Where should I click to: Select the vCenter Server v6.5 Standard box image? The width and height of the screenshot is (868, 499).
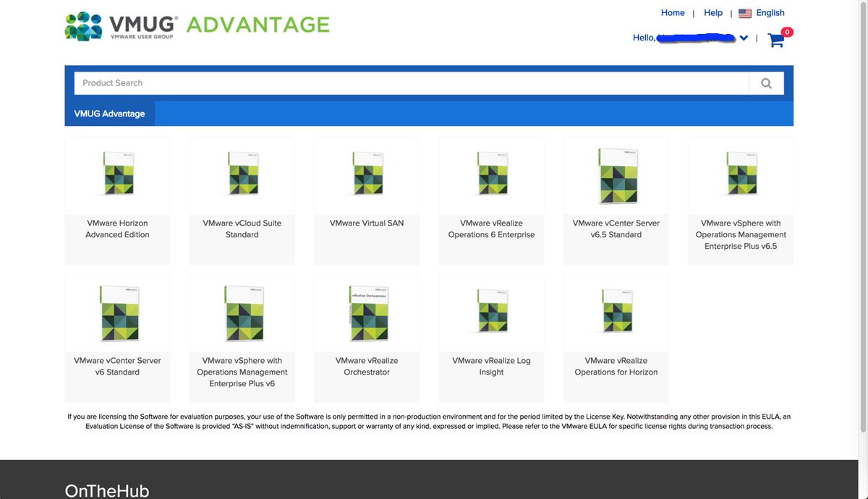616,176
